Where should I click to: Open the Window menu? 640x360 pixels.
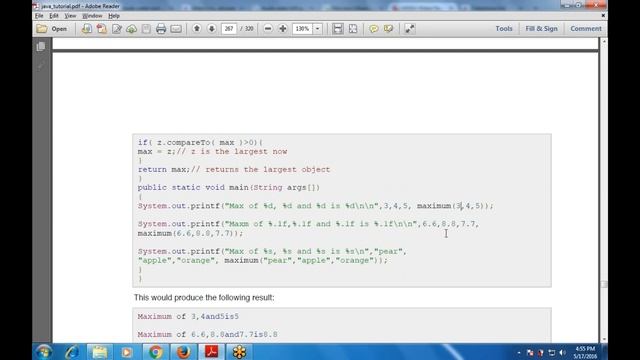(92, 16)
